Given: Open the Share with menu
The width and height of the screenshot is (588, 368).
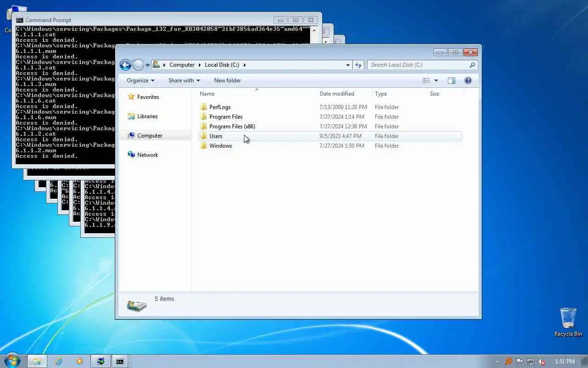Looking at the screenshot, I should tap(184, 80).
